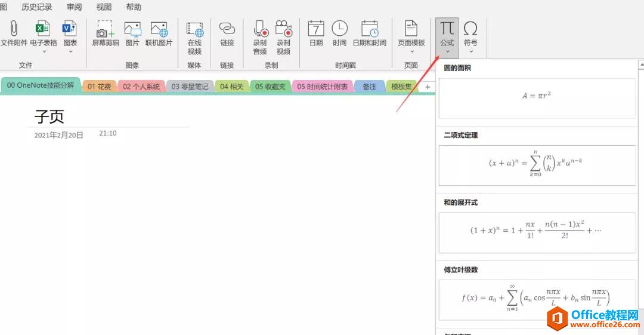Image resolution: width=644 pixels, height=335 pixels.
Task: Switch to 03 零星笔记 section tab
Action: coord(190,87)
